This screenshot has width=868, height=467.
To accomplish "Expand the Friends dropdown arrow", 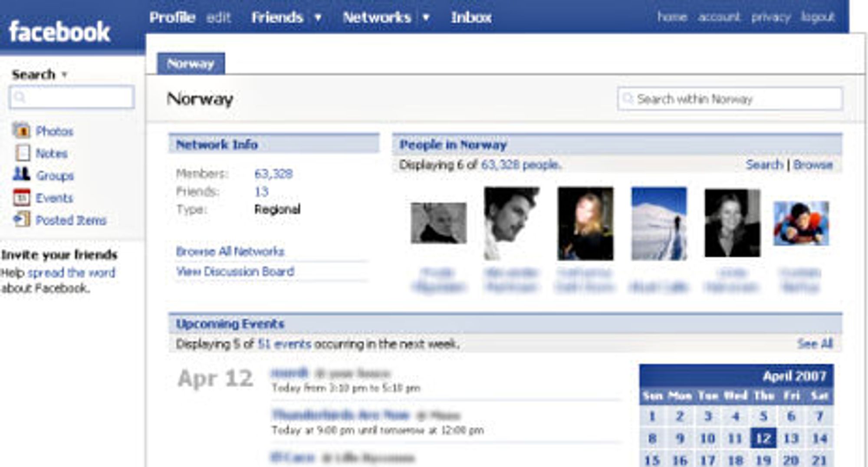I will coord(318,17).
